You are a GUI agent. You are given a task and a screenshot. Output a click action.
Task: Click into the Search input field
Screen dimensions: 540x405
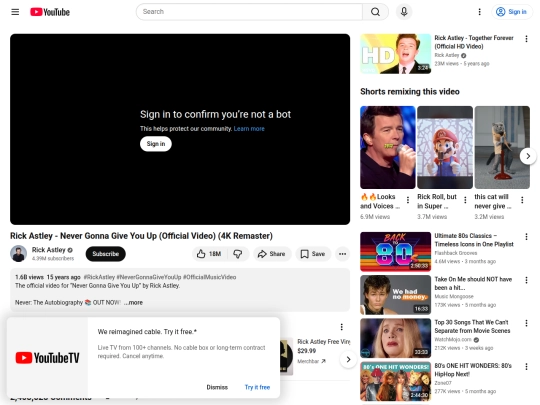(x=249, y=12)
